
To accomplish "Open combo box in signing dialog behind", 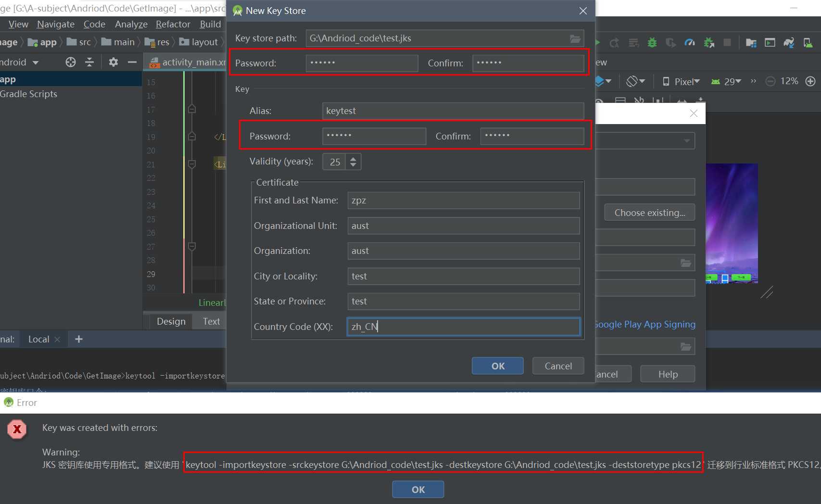I will tap(644, 140).
